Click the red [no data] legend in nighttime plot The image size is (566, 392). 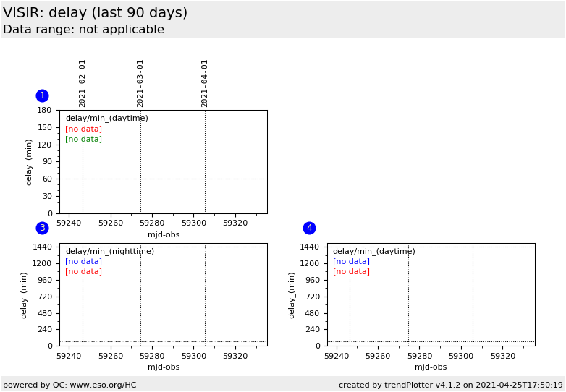pos(83,271)
